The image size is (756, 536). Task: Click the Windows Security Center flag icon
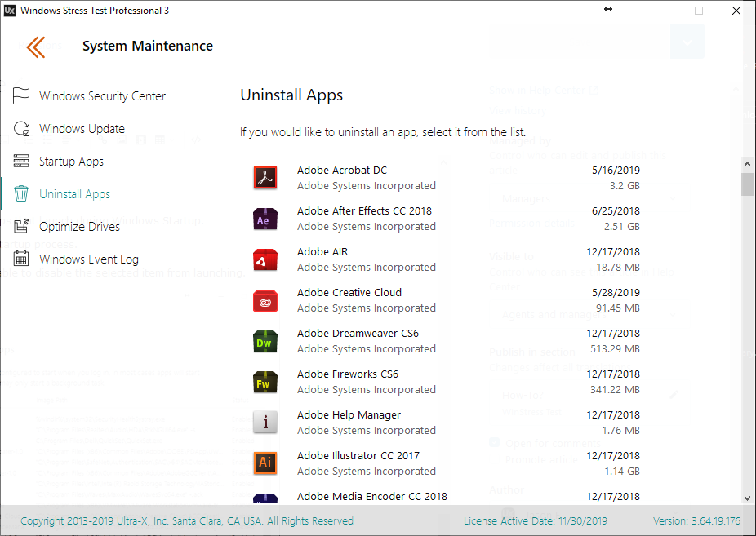22,95
